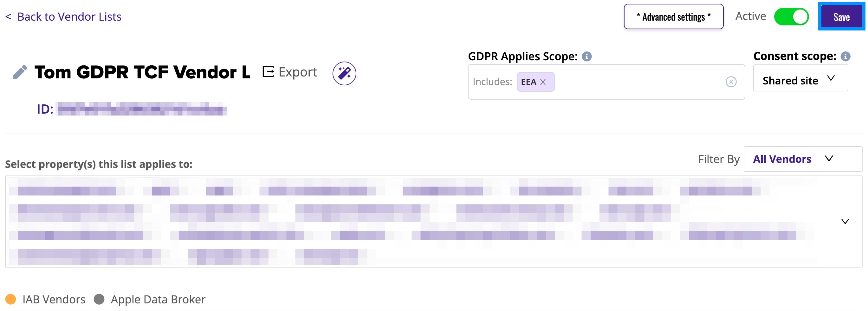The width and height of the screenshot is (868, 311).
Task: Toggle the Apple Data Broker gray indicator
Action: (99, 299)
